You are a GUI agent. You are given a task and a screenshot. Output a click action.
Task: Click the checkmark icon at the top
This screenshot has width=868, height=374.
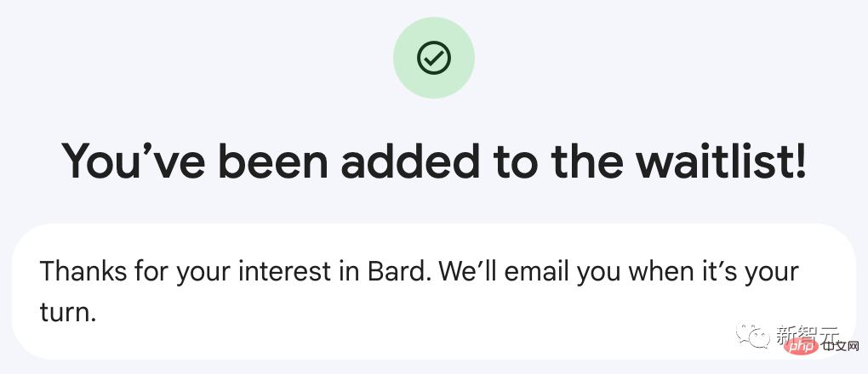[x=434, y=58]
